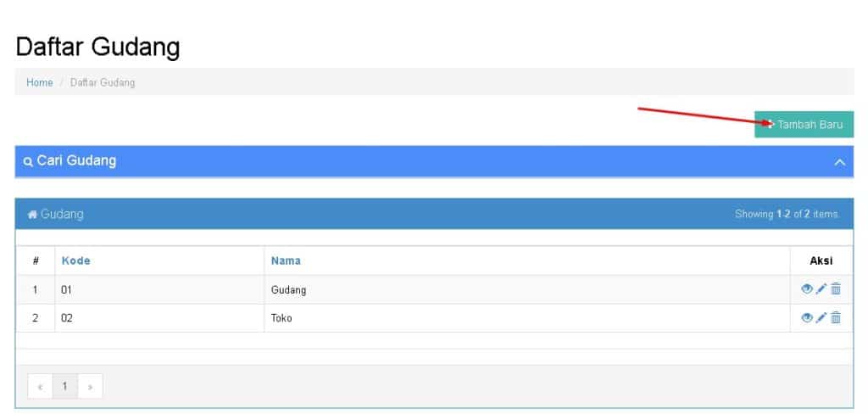Click the home icon in Gudang header
This screenshot has width=868, height=414.
click(x=32, y=215)
